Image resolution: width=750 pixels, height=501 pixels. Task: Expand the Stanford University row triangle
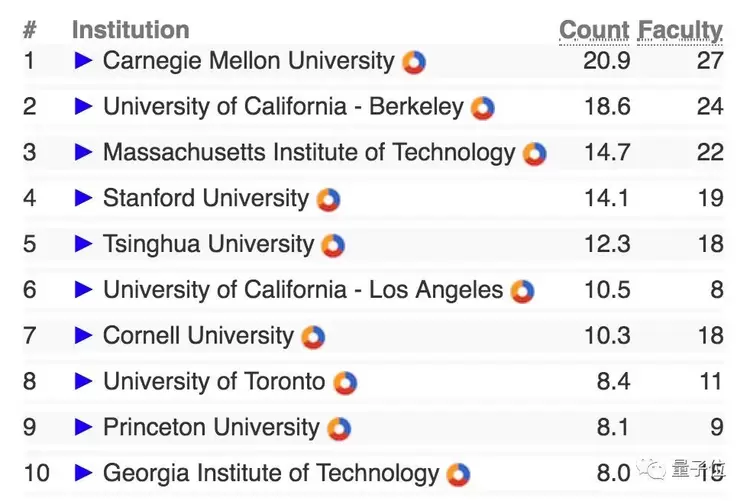pyautogui.click(x=84, y=198)
